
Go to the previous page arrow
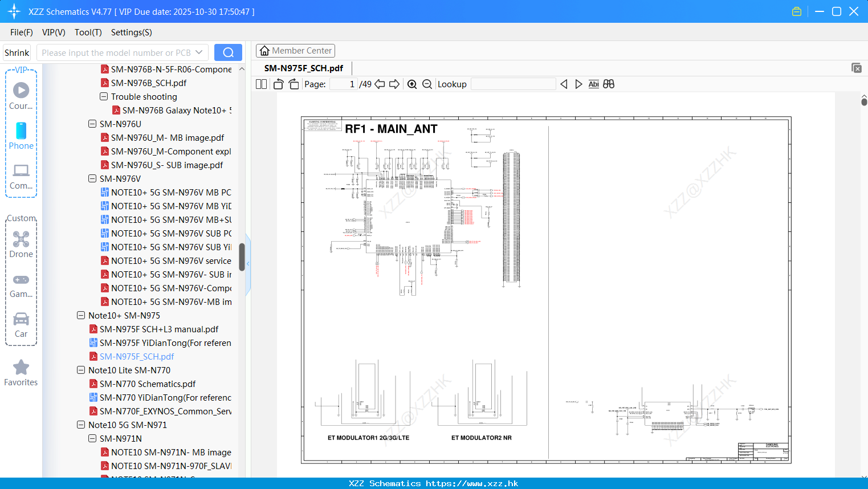pos(380,84)
